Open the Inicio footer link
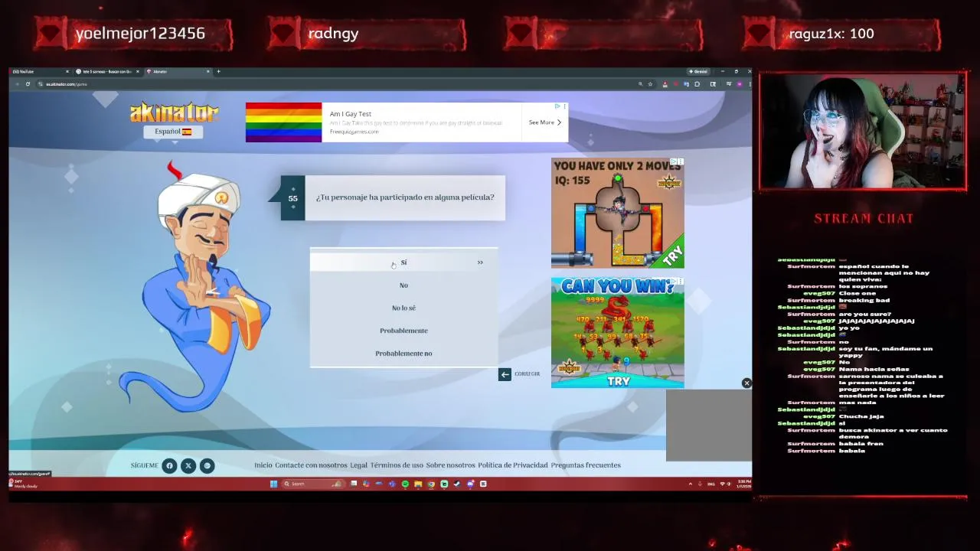 (263, 465)
